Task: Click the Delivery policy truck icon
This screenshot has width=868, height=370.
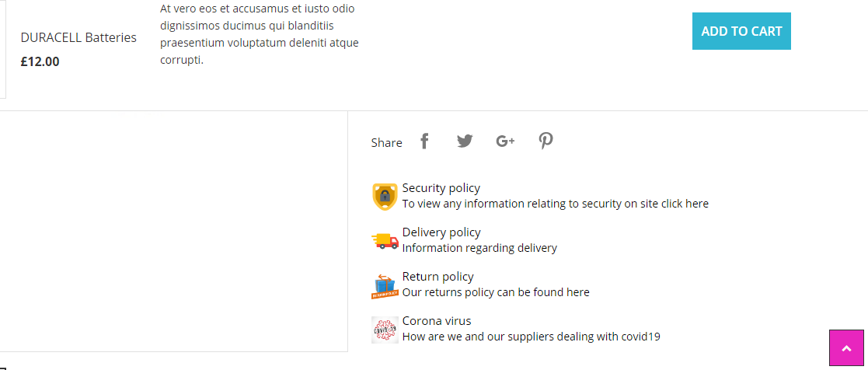Action: coord(385,241)
